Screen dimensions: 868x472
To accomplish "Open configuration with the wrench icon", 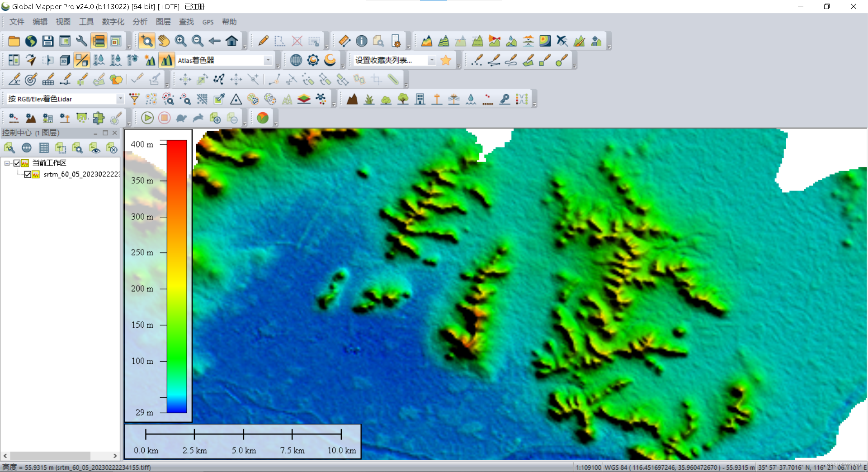I will pos(82,41).
